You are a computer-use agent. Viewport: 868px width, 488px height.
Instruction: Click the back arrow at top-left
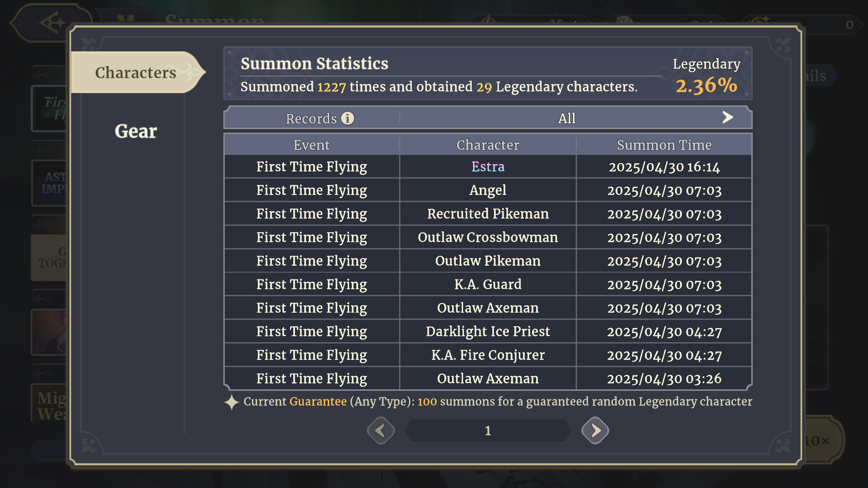51,23
